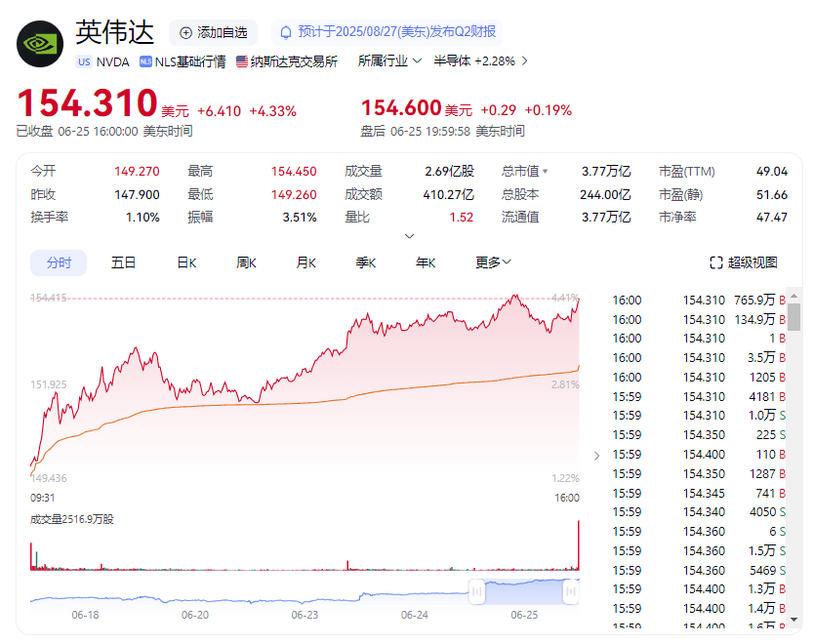Click the closing price 154.310
This screenshot has height=644, width=813.
[x=87, y=102]
